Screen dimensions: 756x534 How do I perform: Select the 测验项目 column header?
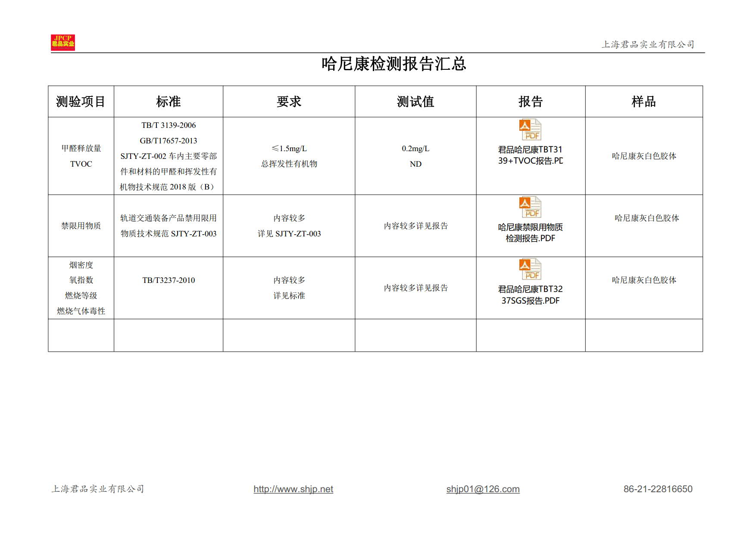81,102
